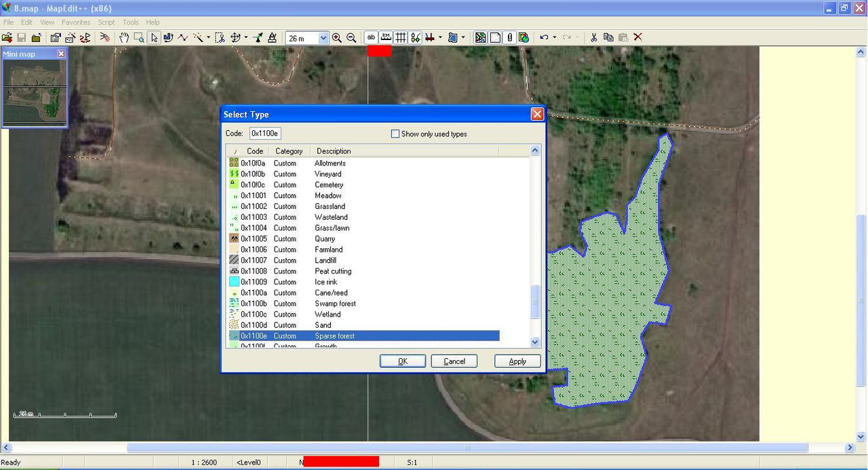Click the scissors cut icon
The height and width of the screenshot is (470, 868).
click(x=593, y=38)
